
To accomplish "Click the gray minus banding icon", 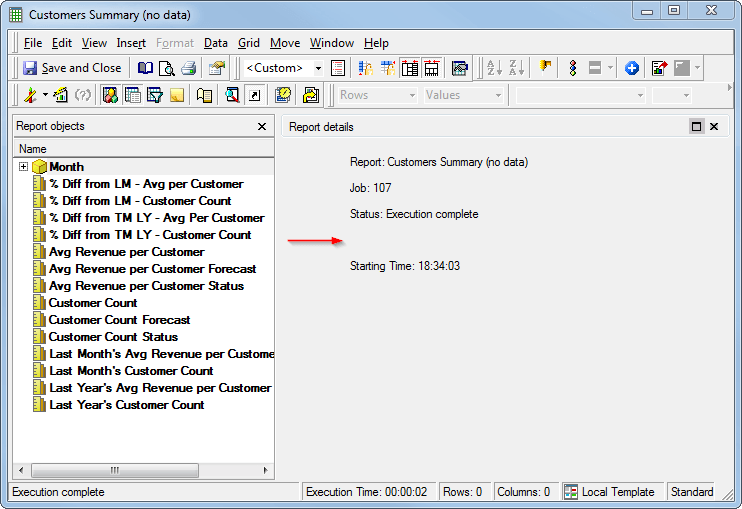I will (x=595, y=68).
